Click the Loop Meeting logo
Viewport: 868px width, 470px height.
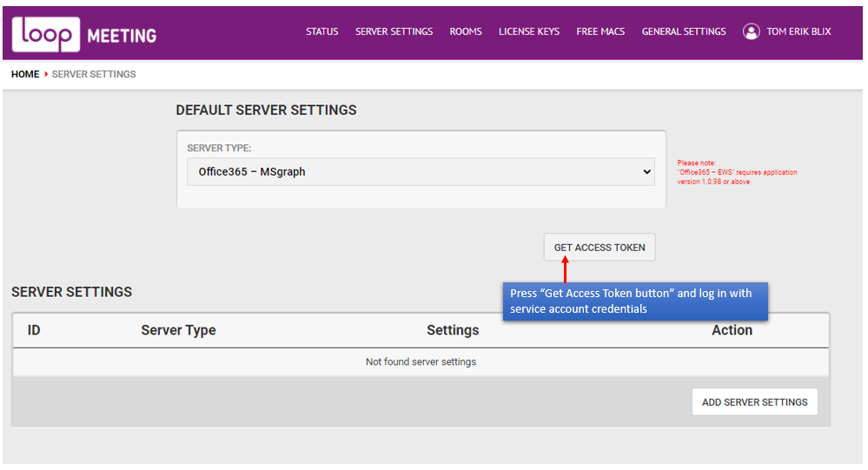(x=84, y=34)
